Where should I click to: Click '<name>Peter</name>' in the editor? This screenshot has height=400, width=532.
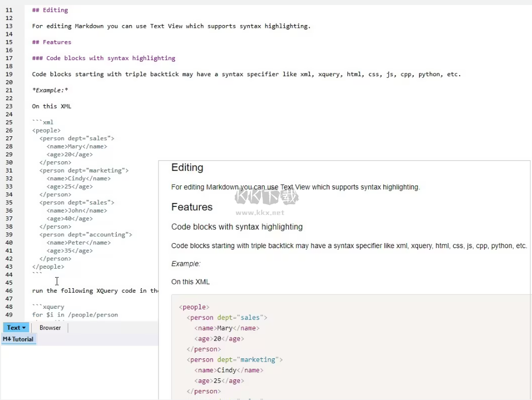tap(78, 243)
